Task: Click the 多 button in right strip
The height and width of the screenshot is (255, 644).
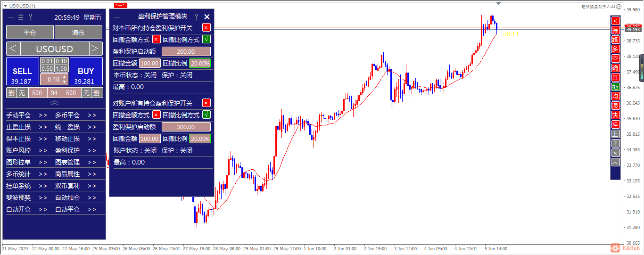Action: pyautogui.click(x=615, y=49)
